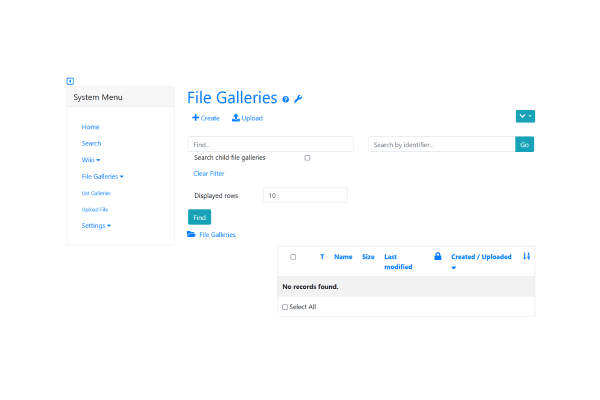Expand the Settings menu in sidebar
Viewport: 600px width, 400px height.
pyautogui.click(x=96, y=226)
